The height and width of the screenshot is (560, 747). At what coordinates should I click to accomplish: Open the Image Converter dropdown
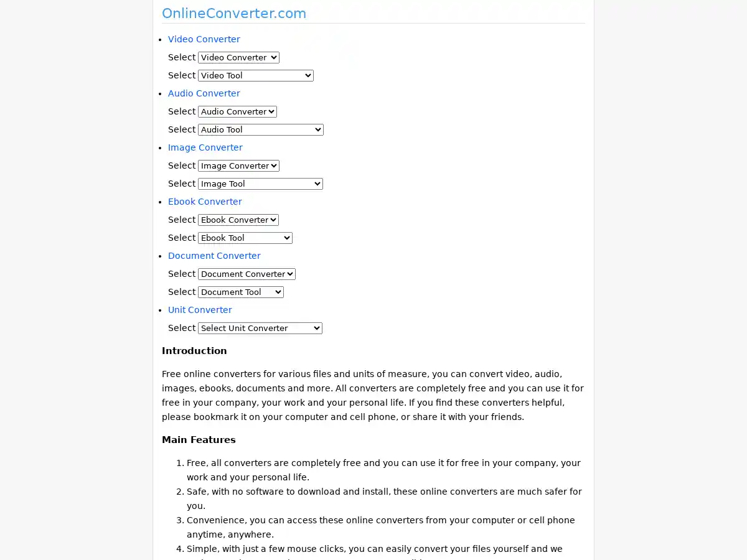click(238, 166)
